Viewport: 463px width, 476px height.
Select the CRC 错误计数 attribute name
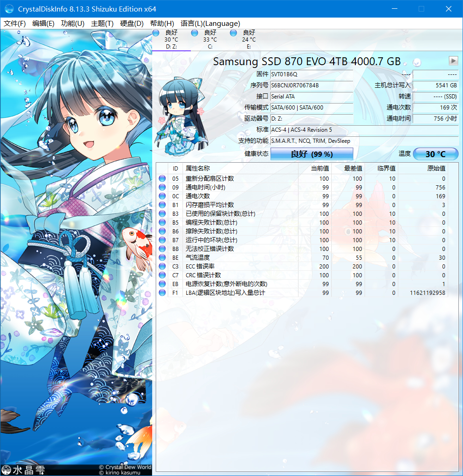point(203,275)
